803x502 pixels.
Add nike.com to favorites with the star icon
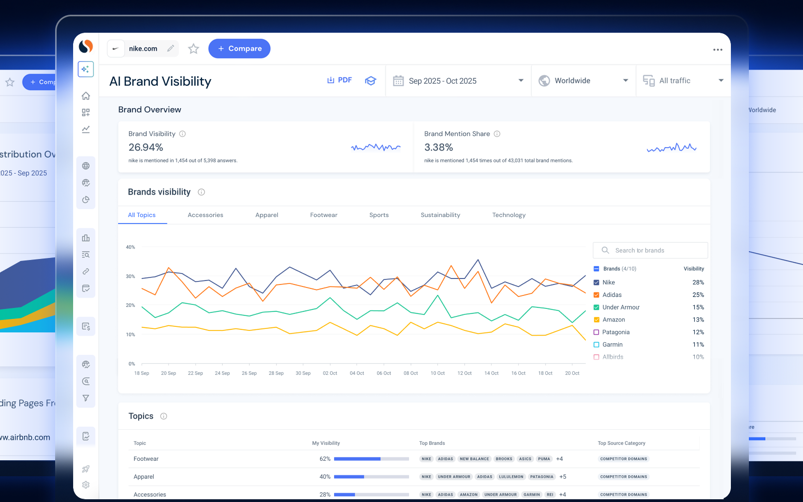tap(193, 49)
